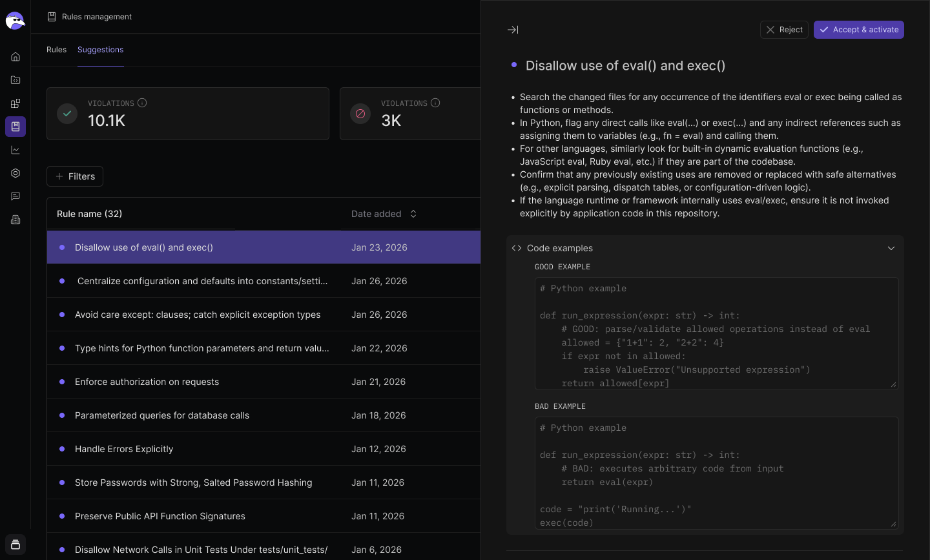
Task: Open the settings hexagon icon in sidebar
Action: pyautogui.click(x=15, y=173)
